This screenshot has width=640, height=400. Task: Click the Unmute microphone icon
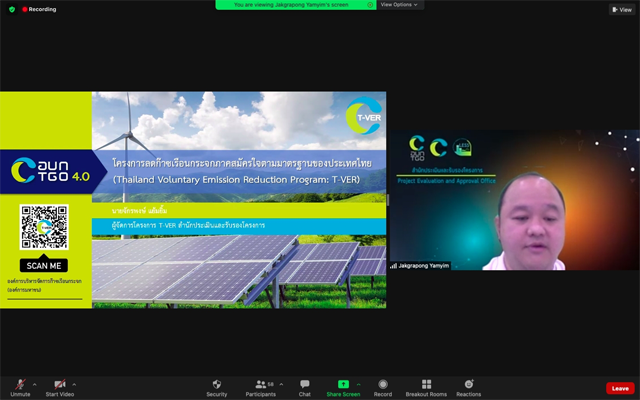[x=20, y=384]
